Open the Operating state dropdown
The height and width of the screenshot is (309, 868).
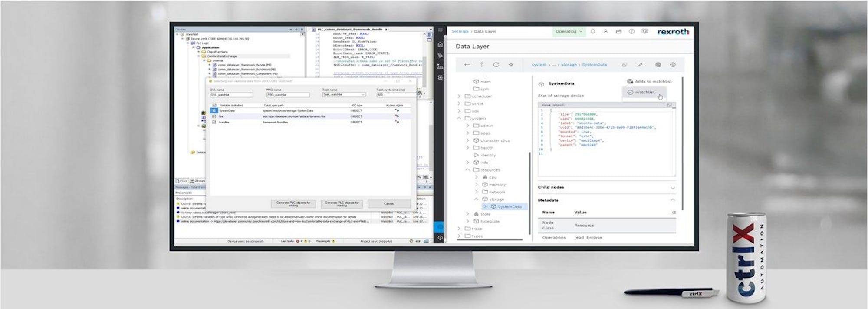[569, 31]
